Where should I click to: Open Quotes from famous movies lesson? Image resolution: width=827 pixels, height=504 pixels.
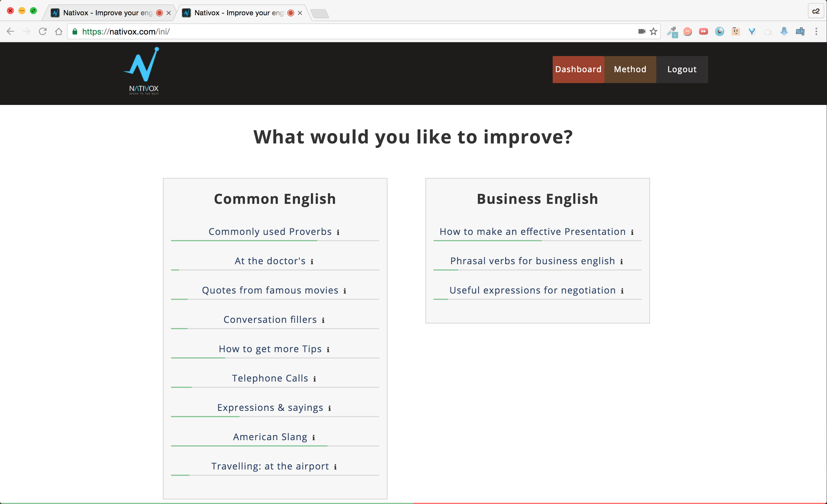270,290
